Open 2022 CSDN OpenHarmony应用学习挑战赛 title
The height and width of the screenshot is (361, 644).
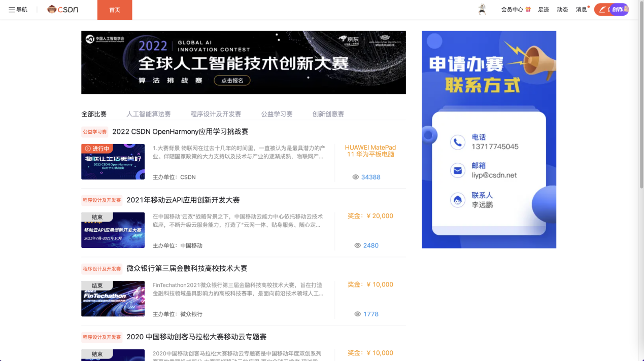click(180, 132)
